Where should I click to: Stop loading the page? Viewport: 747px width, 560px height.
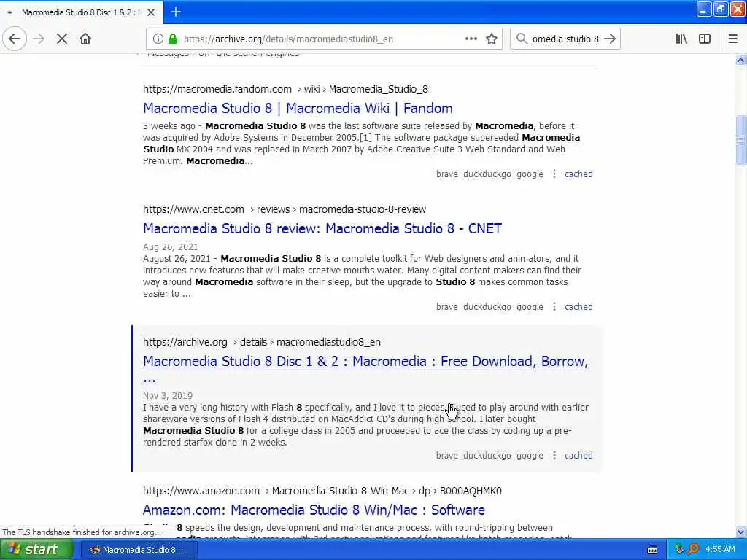coord(62,39)
